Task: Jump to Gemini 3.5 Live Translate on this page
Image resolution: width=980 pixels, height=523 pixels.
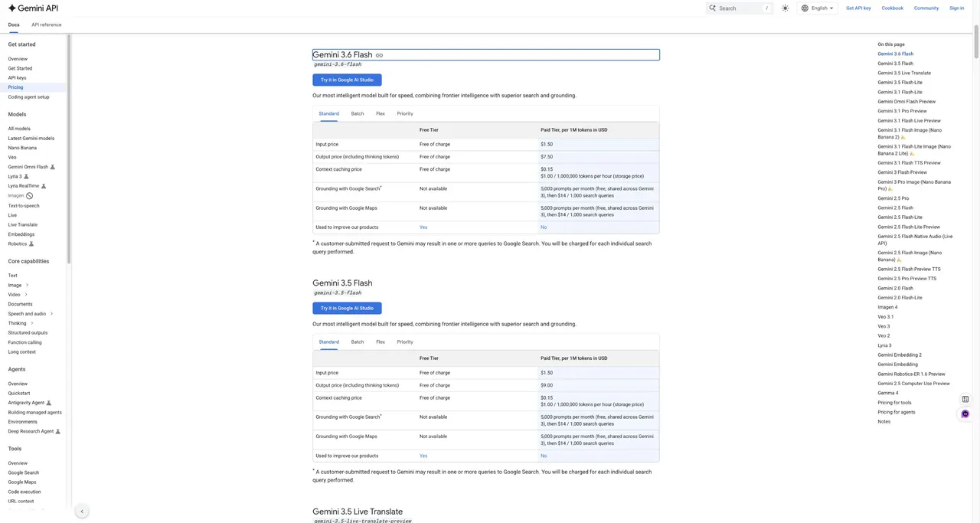Action: [904, 73]
